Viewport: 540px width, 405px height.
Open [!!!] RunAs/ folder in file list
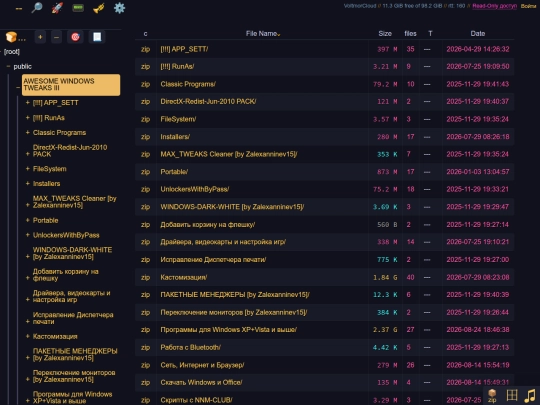pyautogui.click(x=177, y=67)
